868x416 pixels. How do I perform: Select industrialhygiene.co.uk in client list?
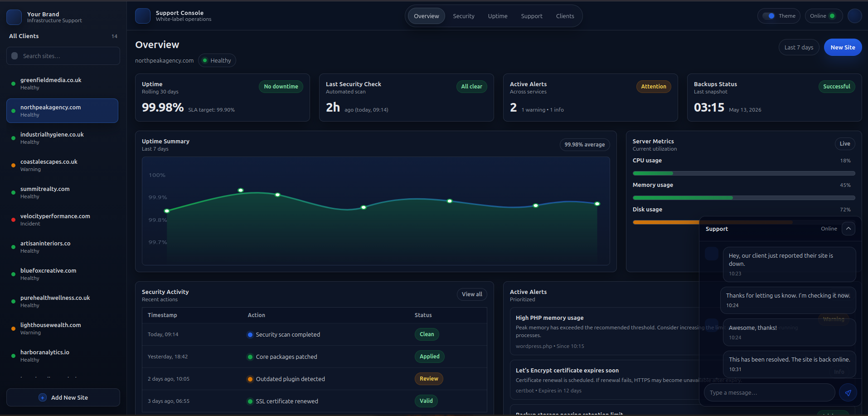tap(62, 138)
